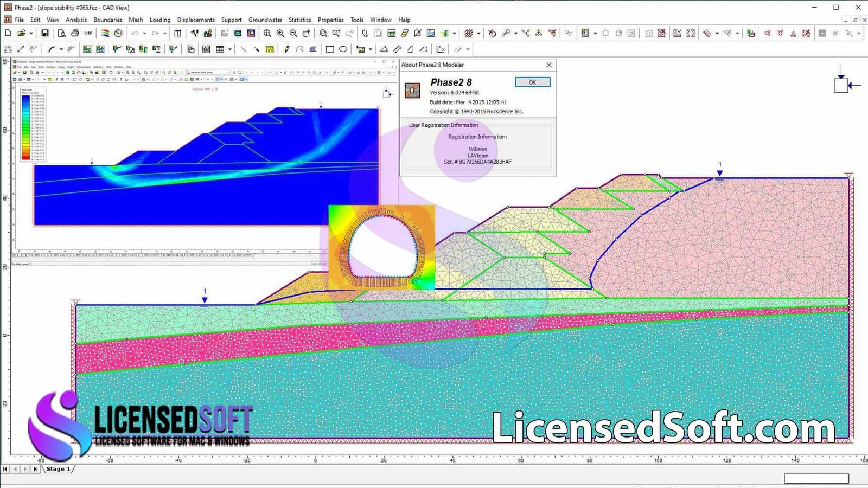The height and width of the screenshot is (488, 868).
Task: Click the tunnel analysis contour thumbnail
Action: (x=382, y=247)
